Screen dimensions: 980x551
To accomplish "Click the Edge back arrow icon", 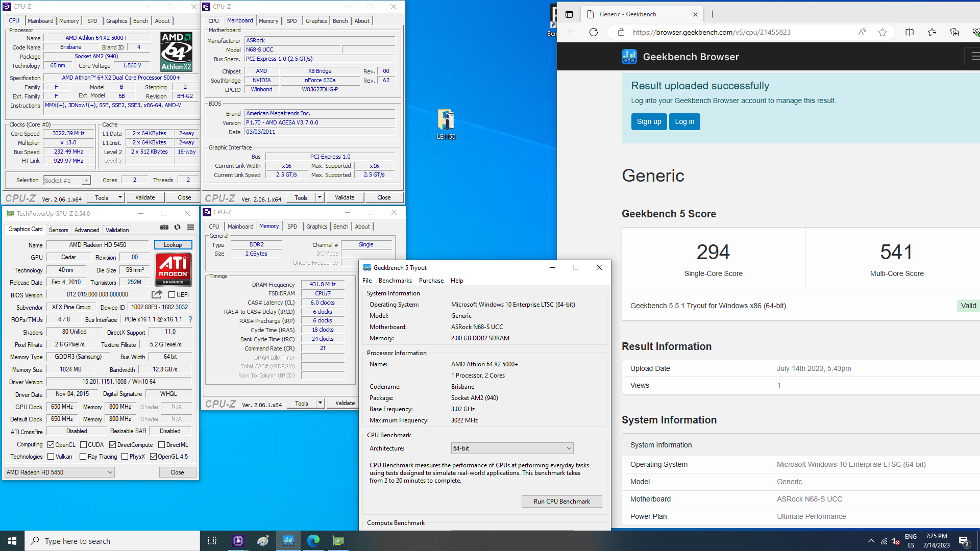I will tap(571, 32).
